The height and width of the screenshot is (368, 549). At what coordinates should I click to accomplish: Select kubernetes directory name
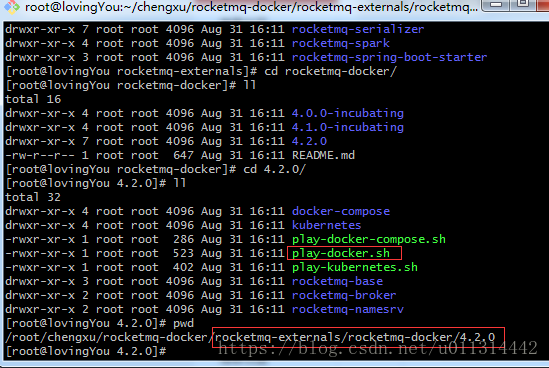pos(327,225)
